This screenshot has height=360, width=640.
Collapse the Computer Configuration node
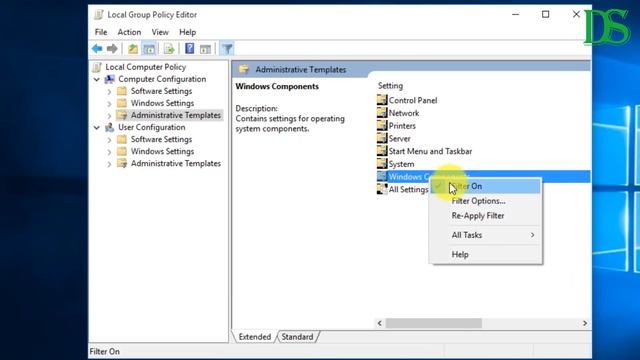click(97, 79)
